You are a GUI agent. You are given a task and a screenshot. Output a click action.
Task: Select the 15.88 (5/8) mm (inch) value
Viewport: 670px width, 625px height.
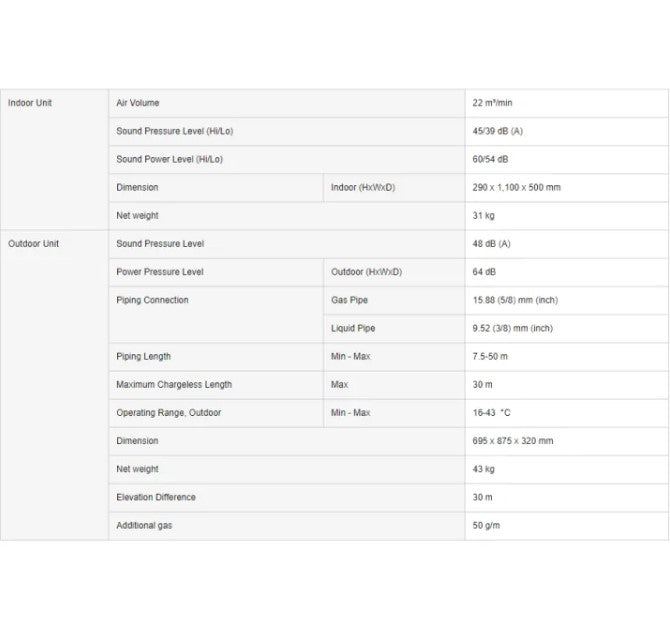pyautogui.click(x=515, y=300)
